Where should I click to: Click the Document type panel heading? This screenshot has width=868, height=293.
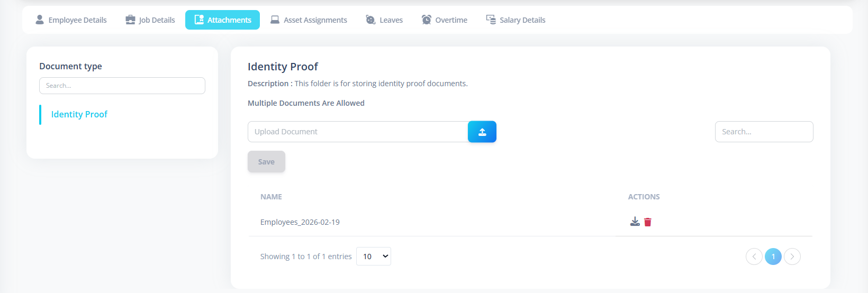coord(70,66)
